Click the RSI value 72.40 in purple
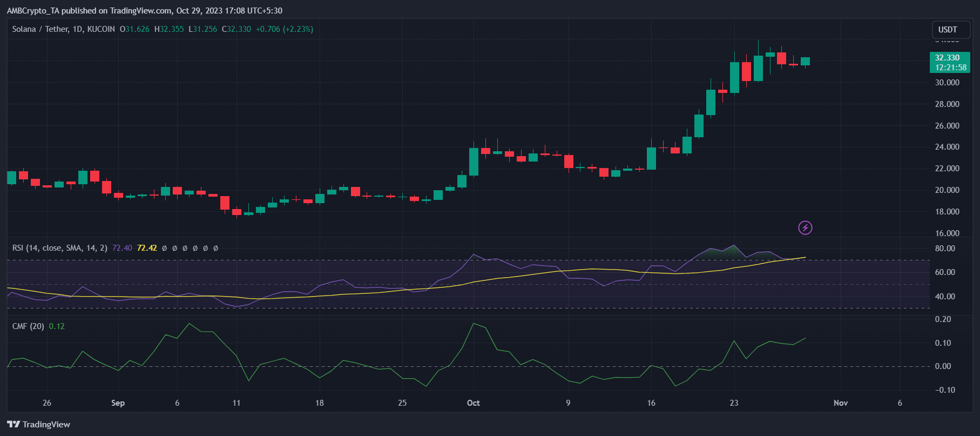The height and width of the screenshot is (436, 980). click(x=122, y=248)
